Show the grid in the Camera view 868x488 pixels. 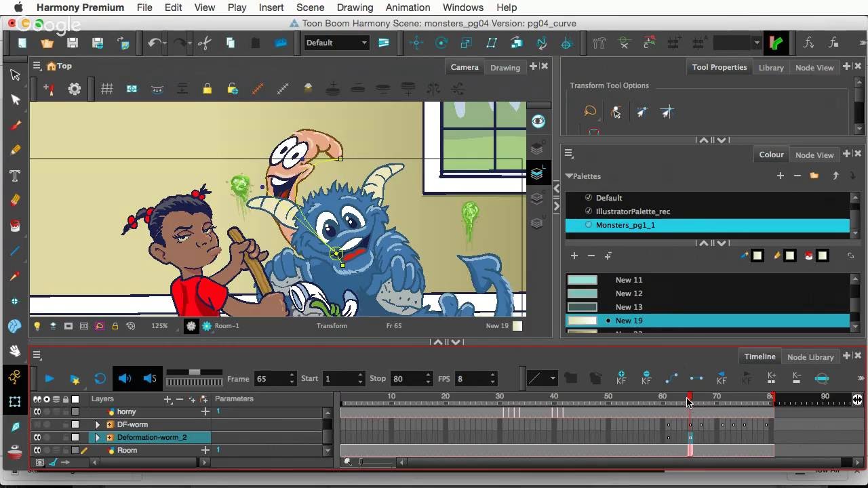(106, 89)
